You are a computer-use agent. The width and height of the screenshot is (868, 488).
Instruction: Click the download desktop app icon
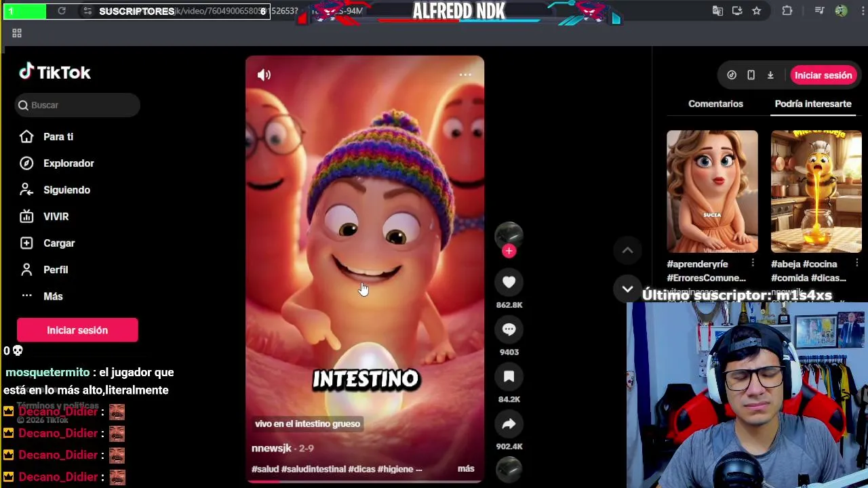tap(770, 75)
